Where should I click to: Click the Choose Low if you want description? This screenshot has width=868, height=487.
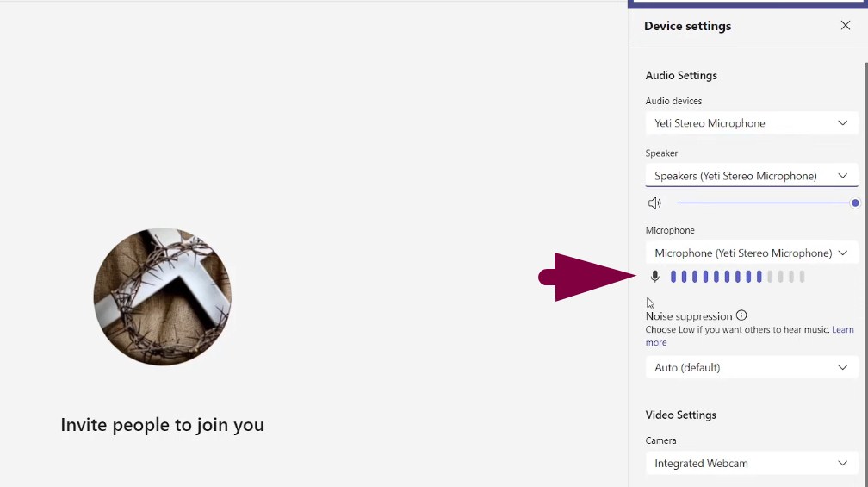pos(737,329)
